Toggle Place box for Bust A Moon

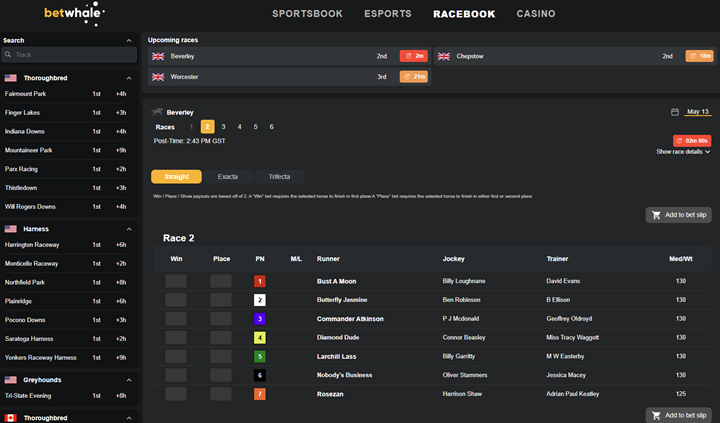(x=221, y=281)
